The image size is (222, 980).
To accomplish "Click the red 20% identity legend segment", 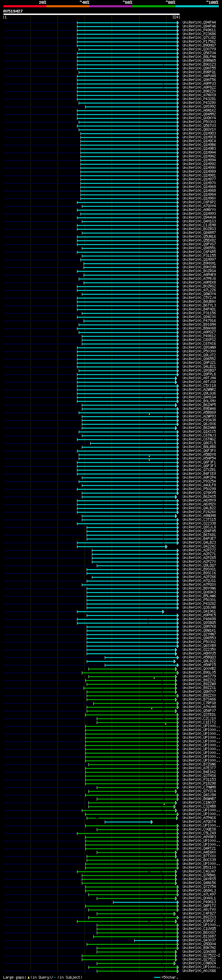I will (25, 6).
